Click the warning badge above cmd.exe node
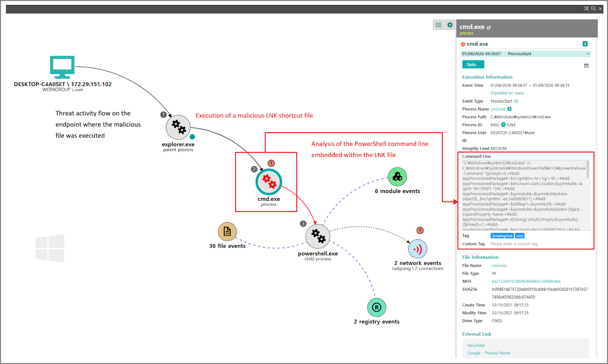 271,163
